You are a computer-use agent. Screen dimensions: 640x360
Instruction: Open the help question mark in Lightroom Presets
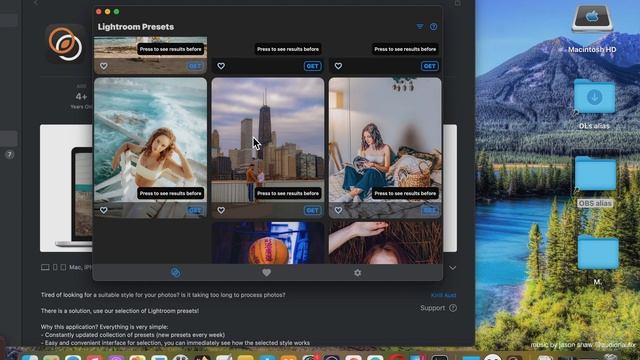[x=433, y=27]
